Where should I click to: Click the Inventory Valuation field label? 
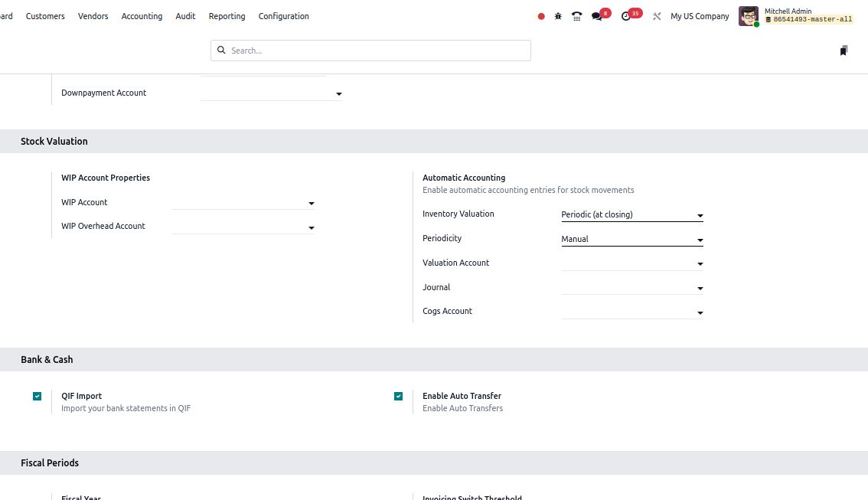click(458, 214)
